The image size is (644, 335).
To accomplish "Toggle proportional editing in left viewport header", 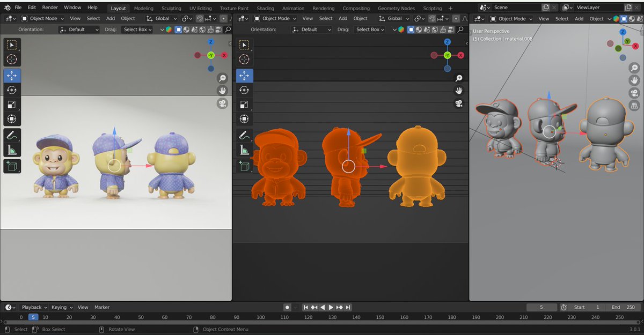I will (224, 18).
